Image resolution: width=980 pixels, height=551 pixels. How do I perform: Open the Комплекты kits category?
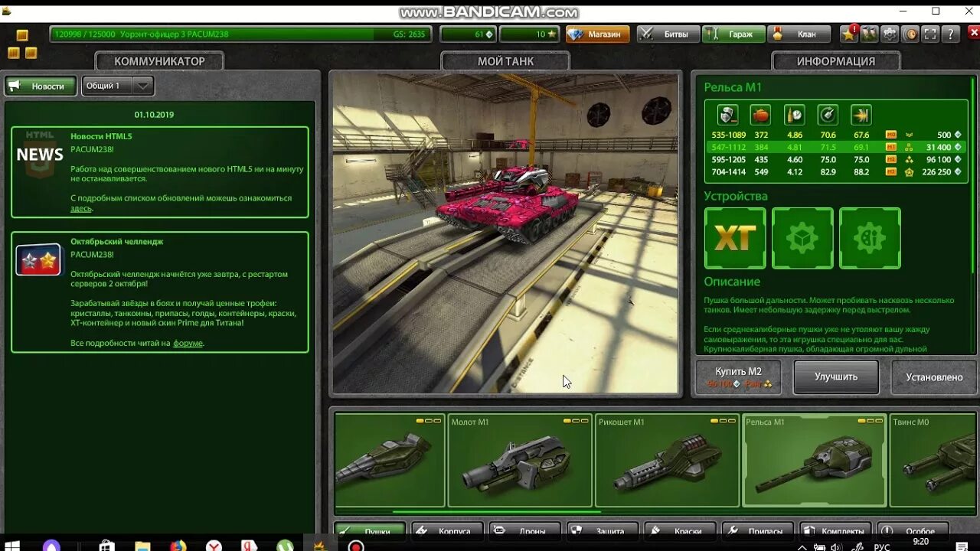click(835, 530)
